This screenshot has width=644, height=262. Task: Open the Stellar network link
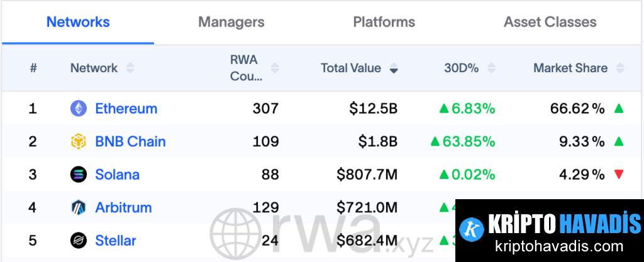[116, 240]
